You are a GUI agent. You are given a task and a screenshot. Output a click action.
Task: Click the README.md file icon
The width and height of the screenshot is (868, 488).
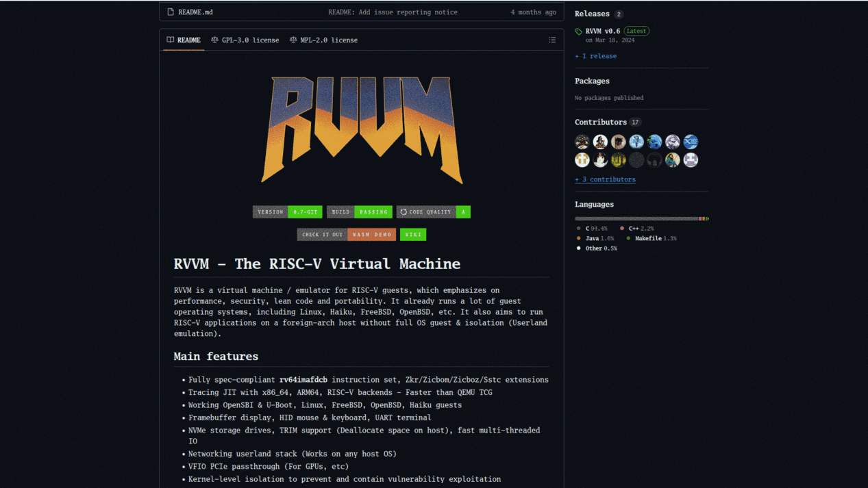[x=171, y=12]
